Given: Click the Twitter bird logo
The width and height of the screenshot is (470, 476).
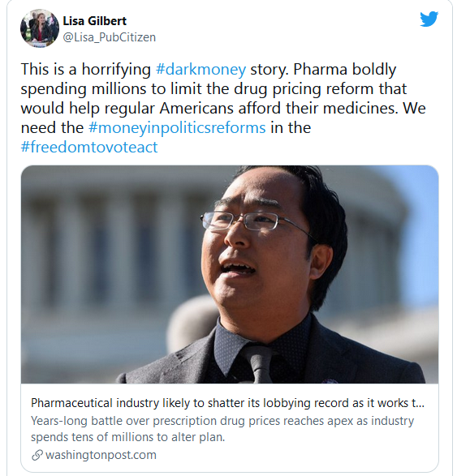Looking at the screenshot, I should tap(429, 19).
